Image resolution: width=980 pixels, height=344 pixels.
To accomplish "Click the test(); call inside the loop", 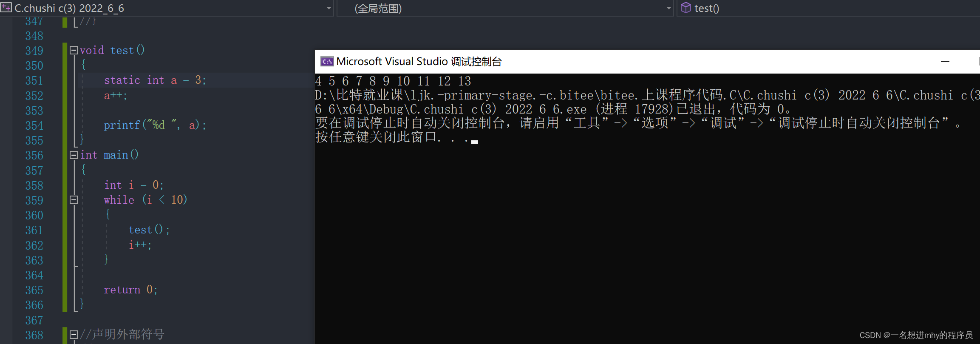I will point(149,230).
